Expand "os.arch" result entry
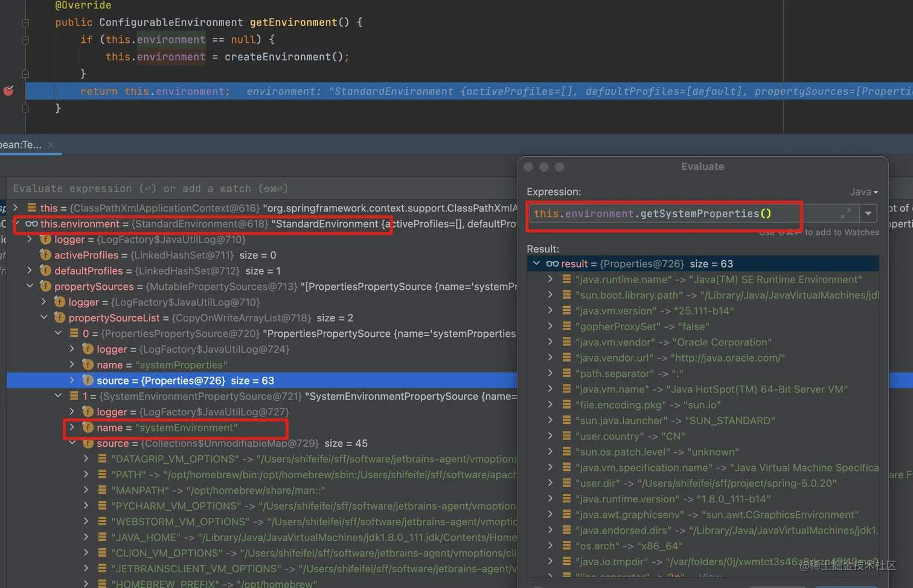Viewport: 913px width, 588px height. pos(550,546)
